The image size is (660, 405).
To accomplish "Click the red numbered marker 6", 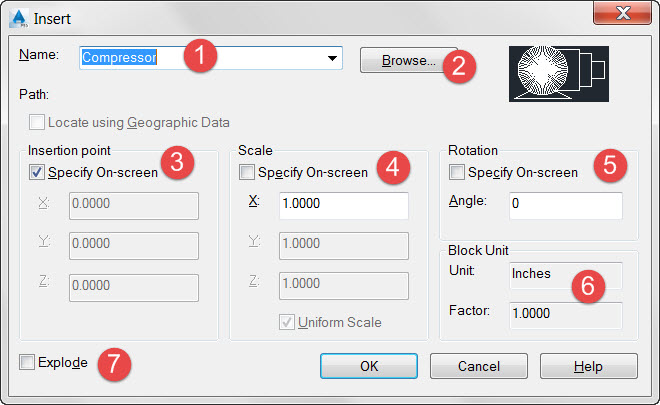I will (x=586, y=286).
